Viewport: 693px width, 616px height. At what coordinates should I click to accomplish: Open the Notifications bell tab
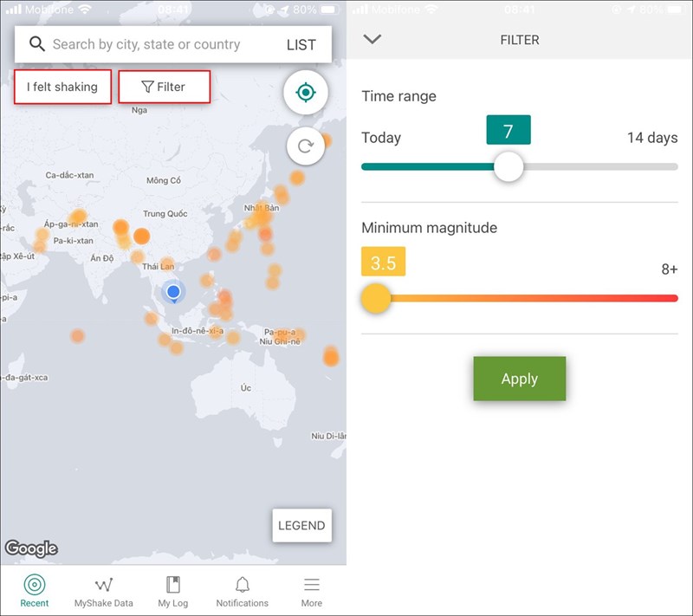click(x=242, y=591)
